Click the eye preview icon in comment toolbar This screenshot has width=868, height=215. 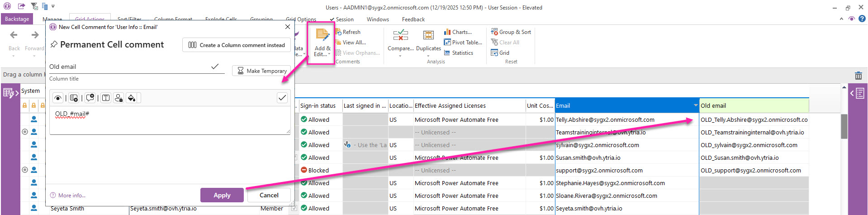point(58,98)
